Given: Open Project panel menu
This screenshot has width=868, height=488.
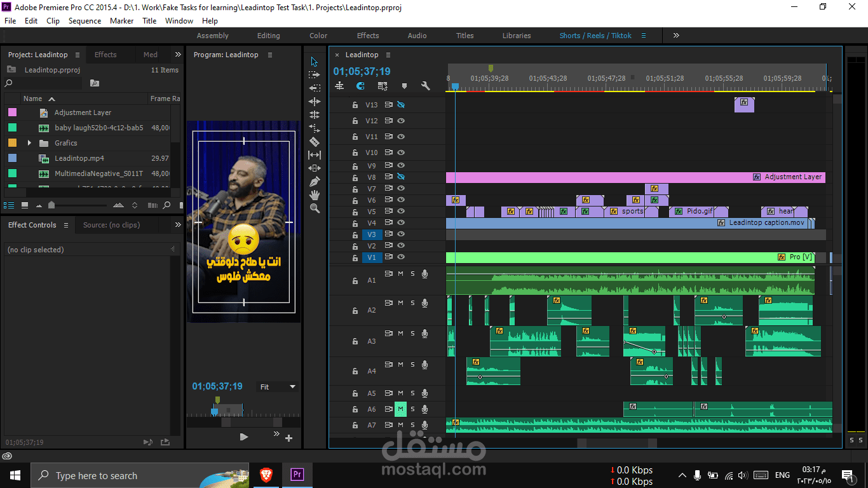Looking at the screenshot, I should pos(77,55).
